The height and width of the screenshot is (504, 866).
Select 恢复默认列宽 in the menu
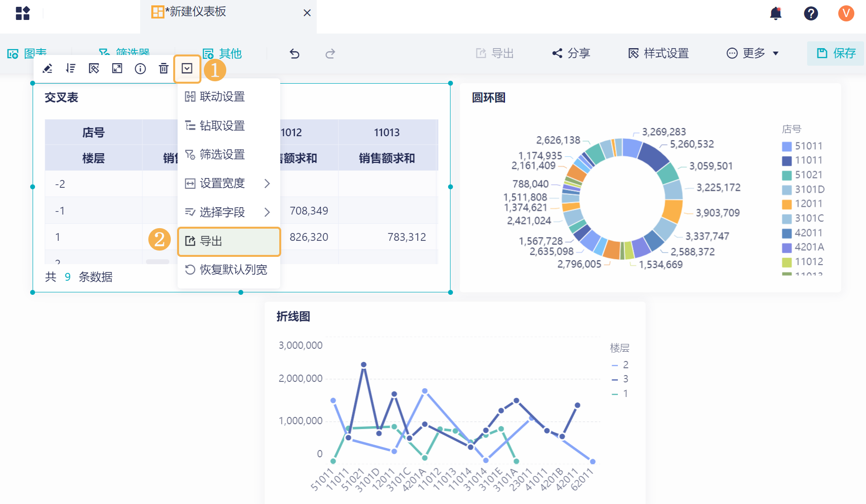[x=229, y=270]
